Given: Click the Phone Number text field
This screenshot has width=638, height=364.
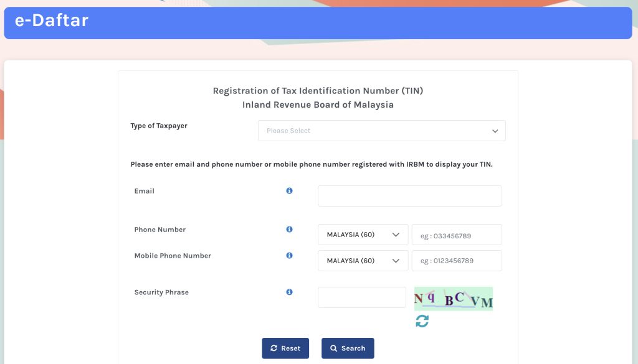Looking at the screenshot, I should [x=457, y=235].
